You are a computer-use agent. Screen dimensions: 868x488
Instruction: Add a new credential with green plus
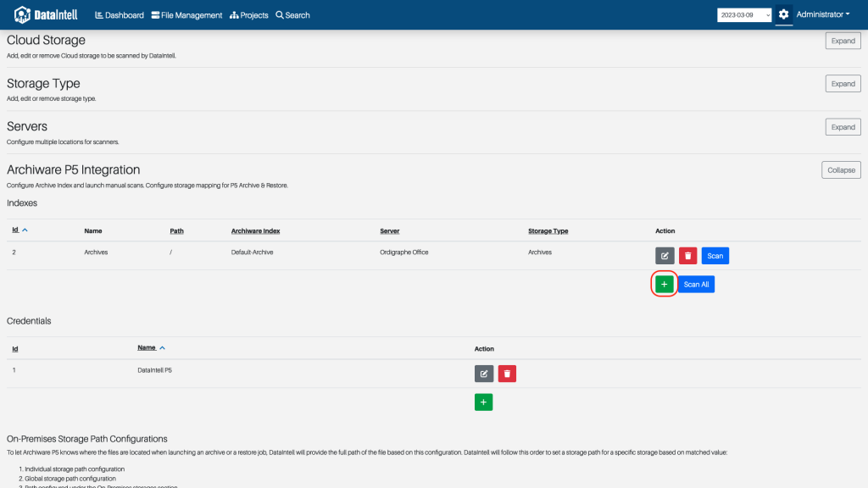[483, 402]
